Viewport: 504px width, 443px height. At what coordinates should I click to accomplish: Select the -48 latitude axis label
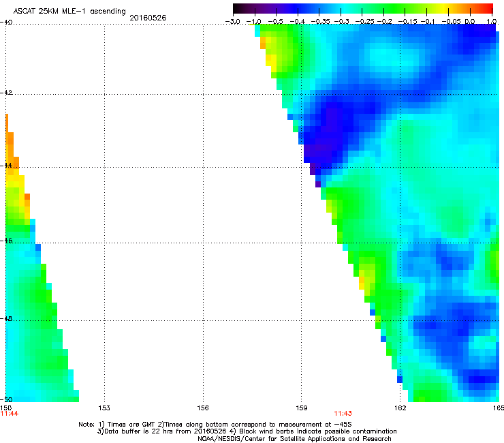point(6,318)
